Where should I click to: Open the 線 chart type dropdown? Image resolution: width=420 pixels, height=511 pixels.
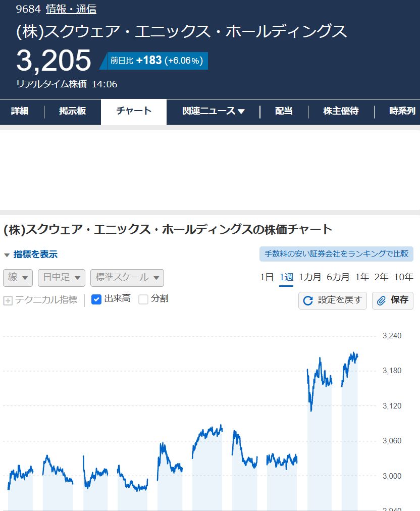pos(18,278)
